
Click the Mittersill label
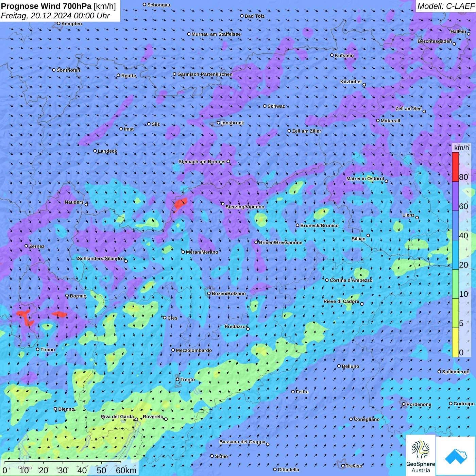[390, 121]
